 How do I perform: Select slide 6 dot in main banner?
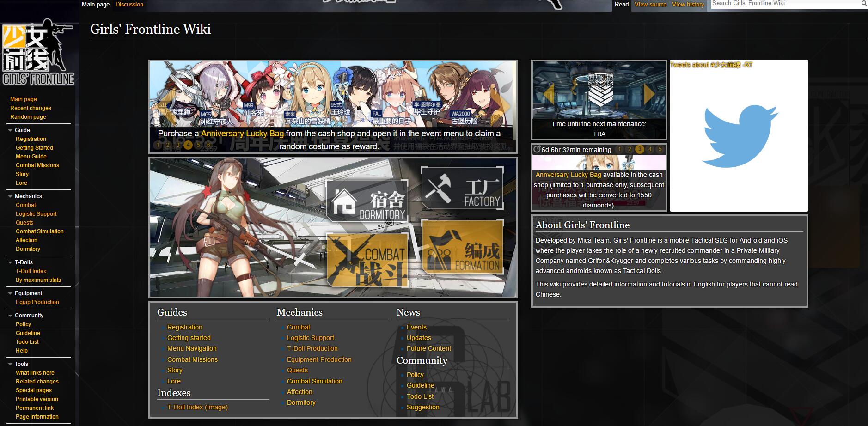click(x=208, y=145)
